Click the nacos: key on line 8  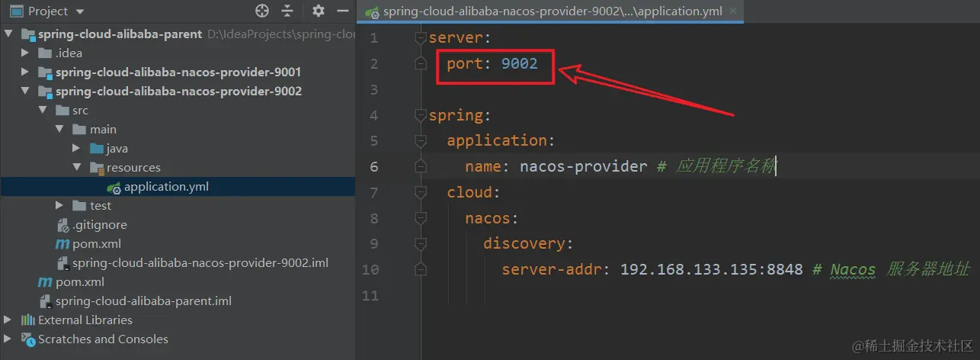coord(492,218)
